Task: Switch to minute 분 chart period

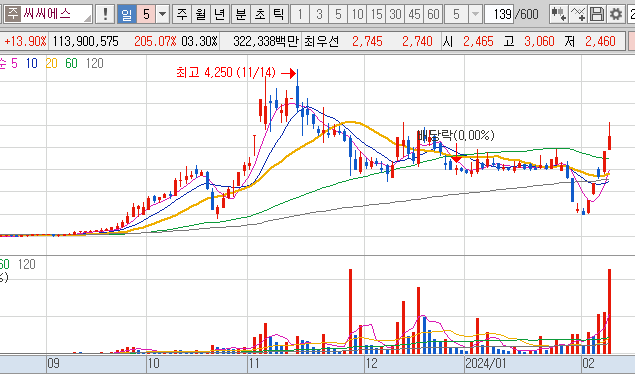Action: [x=241, y=14]
